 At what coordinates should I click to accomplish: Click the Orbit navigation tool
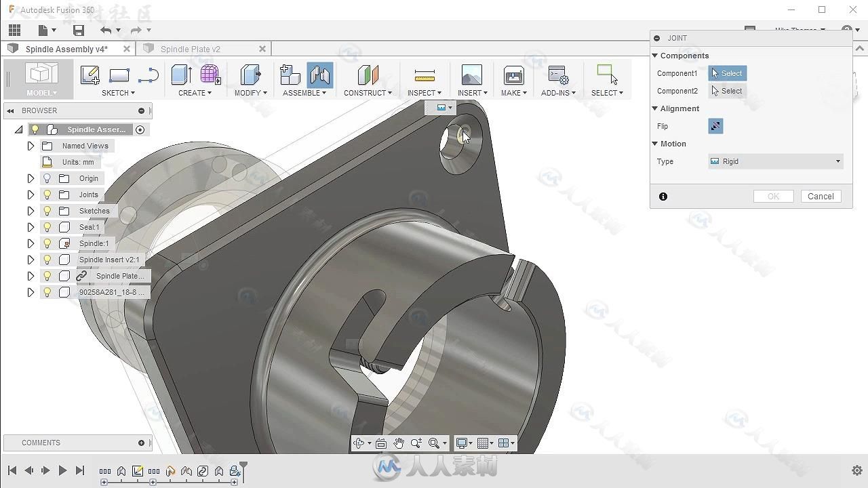359,443
